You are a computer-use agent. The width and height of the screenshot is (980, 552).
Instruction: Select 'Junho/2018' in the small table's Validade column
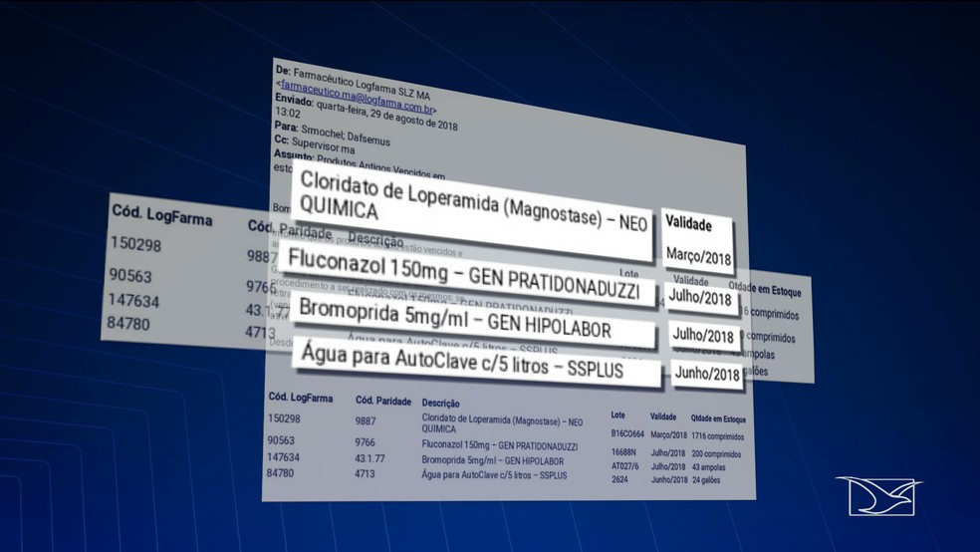coord(669,480)
